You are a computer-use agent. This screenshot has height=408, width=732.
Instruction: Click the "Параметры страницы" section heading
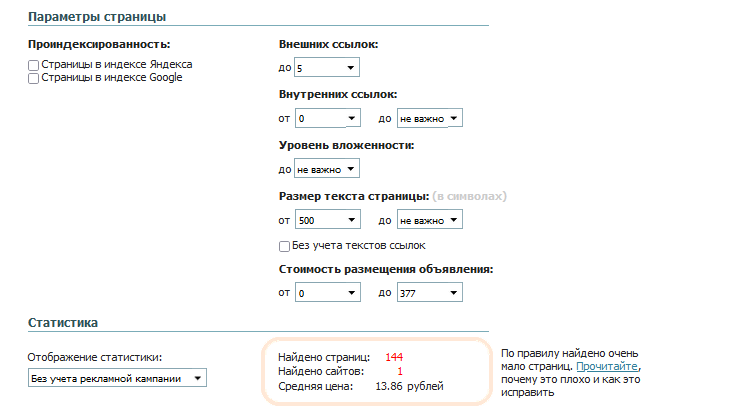[97, 17]
